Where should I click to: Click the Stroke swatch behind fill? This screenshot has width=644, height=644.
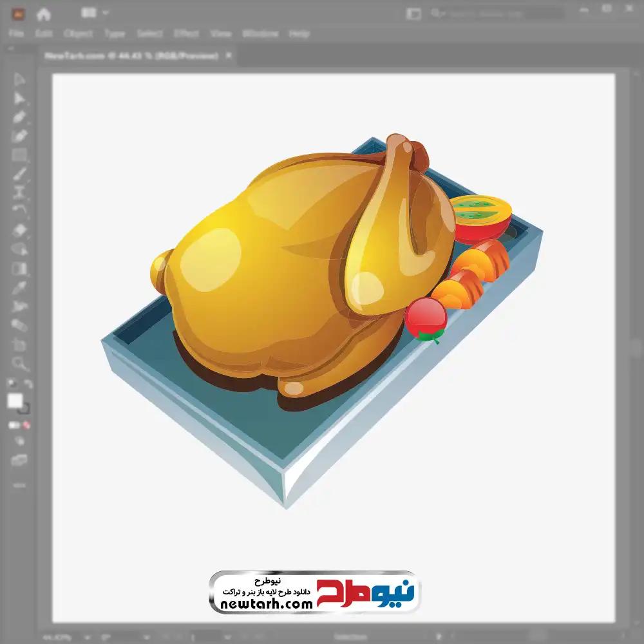[26, 409]
